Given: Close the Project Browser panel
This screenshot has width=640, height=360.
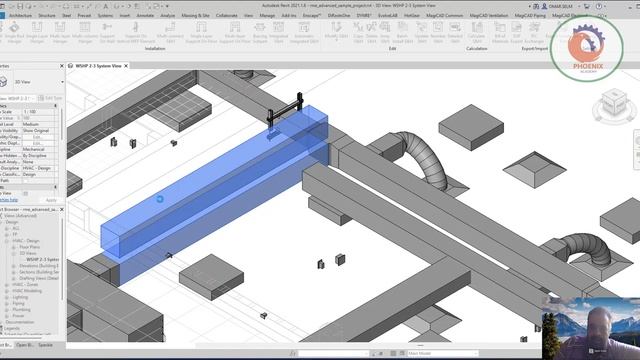Looking at the screenshot, I should (x=62, y=209).
